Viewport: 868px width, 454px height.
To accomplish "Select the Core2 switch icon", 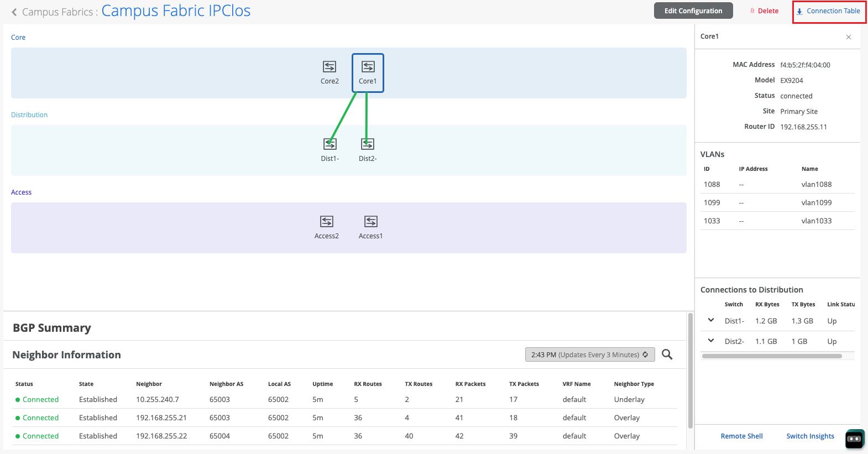I will pos(330,67).
